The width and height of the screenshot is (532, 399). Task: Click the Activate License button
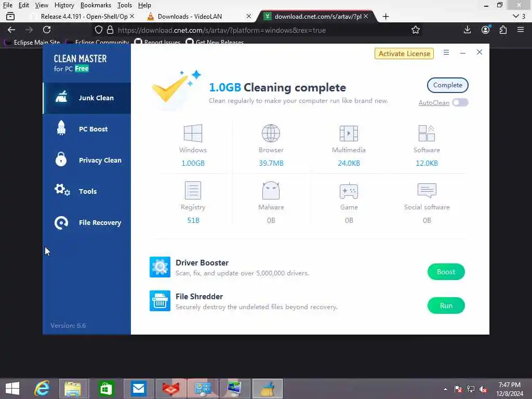tap(404, 54)
